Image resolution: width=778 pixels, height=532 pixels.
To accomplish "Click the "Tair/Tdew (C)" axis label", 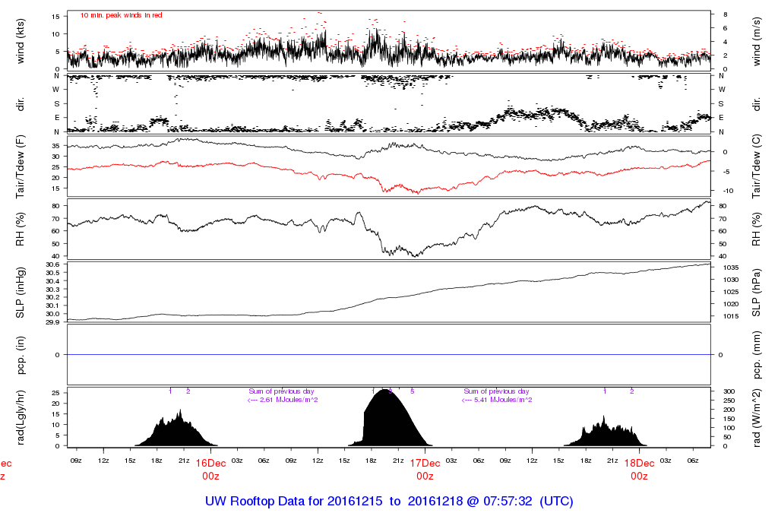I will [756, 166].
